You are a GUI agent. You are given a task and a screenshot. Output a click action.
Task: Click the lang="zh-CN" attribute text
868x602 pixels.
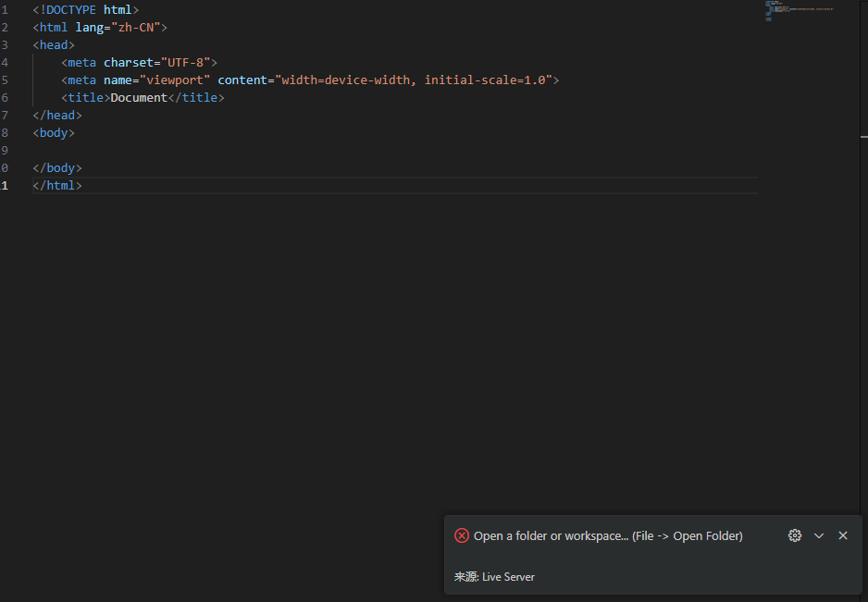pyautogui.click(x=118, y=27)
